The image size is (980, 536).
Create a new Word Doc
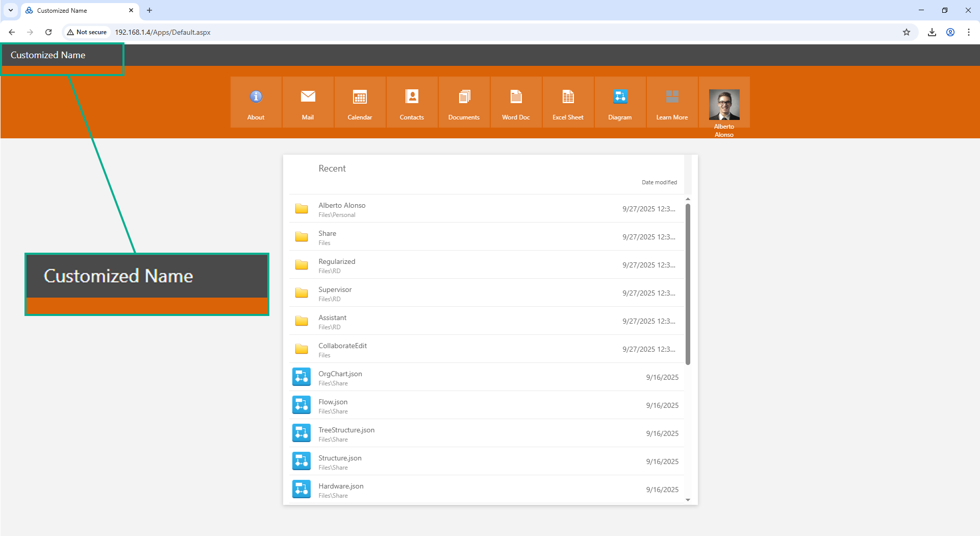516,97
